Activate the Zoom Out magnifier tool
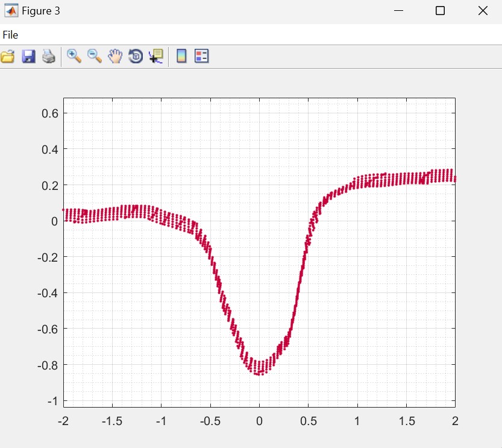Screen dimensions: 502x448 (x=95, y=57)
